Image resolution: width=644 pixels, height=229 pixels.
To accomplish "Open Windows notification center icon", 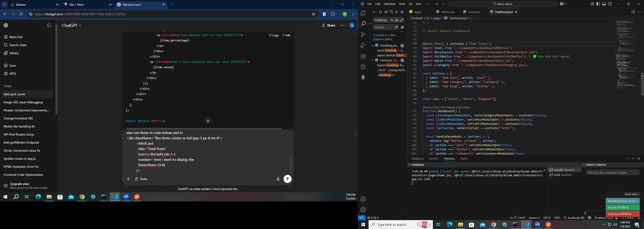I will click(x=637, y=225).
